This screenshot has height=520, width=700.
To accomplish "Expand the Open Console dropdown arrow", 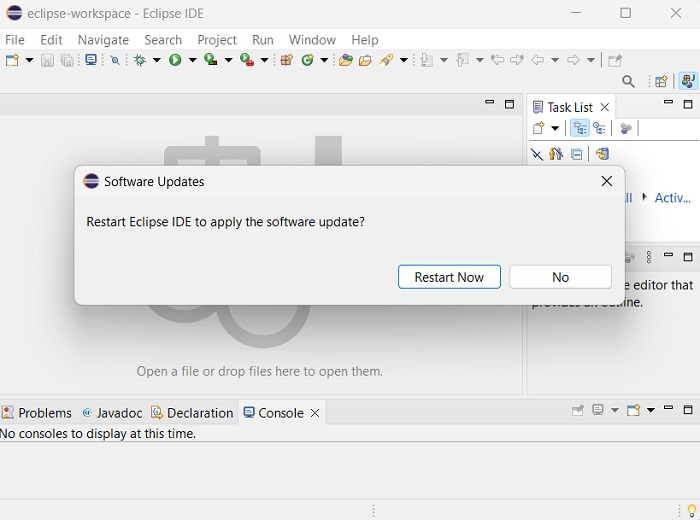I will pos(650,410).
